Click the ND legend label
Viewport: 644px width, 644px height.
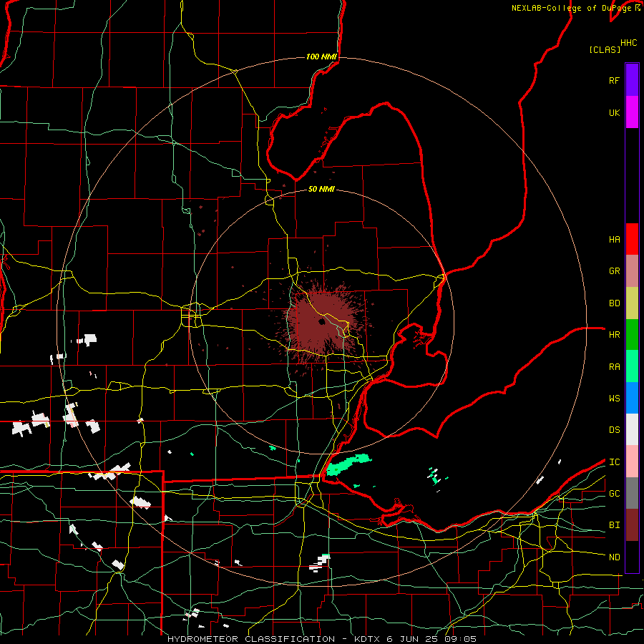coord(614,557)
